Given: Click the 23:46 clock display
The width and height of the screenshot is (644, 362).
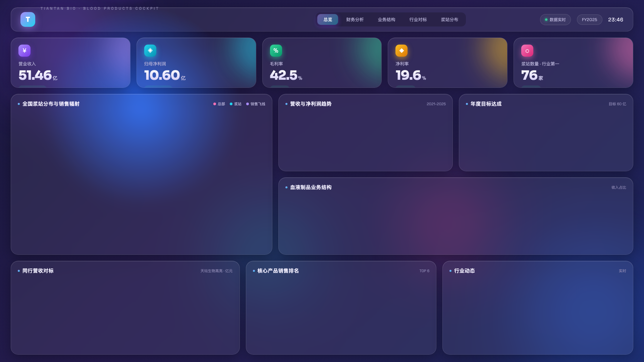Looking at the screenshot, I should [x=615, y=19].
